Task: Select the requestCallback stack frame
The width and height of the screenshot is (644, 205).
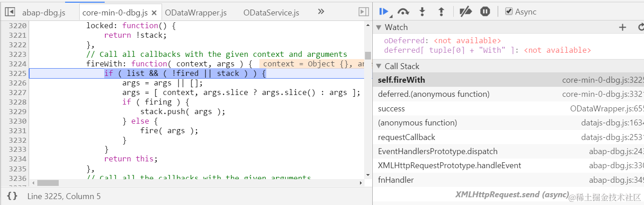Action: coord(508,137)
